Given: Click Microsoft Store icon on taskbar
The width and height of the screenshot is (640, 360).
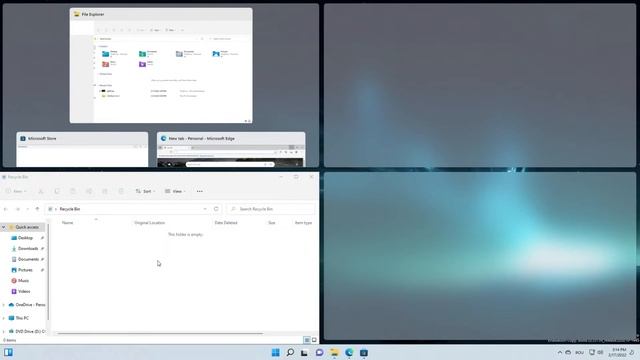Looking at the screenshot, I should tap(364, 353).
